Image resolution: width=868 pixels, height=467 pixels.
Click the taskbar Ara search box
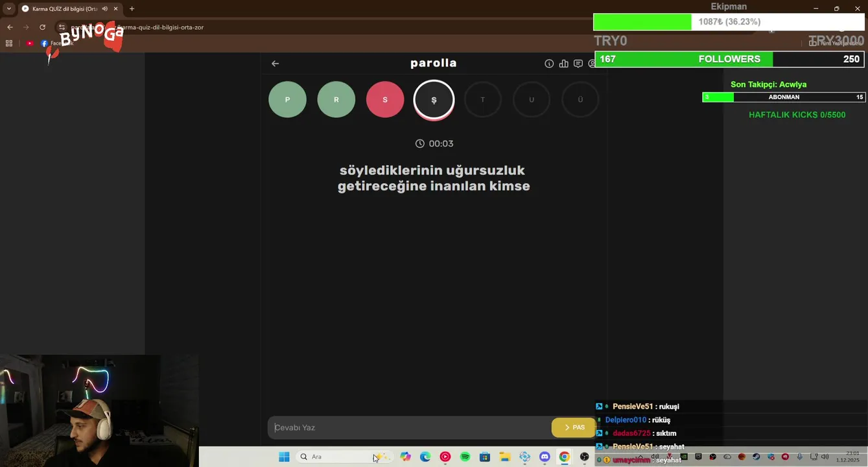coord(344,457)
